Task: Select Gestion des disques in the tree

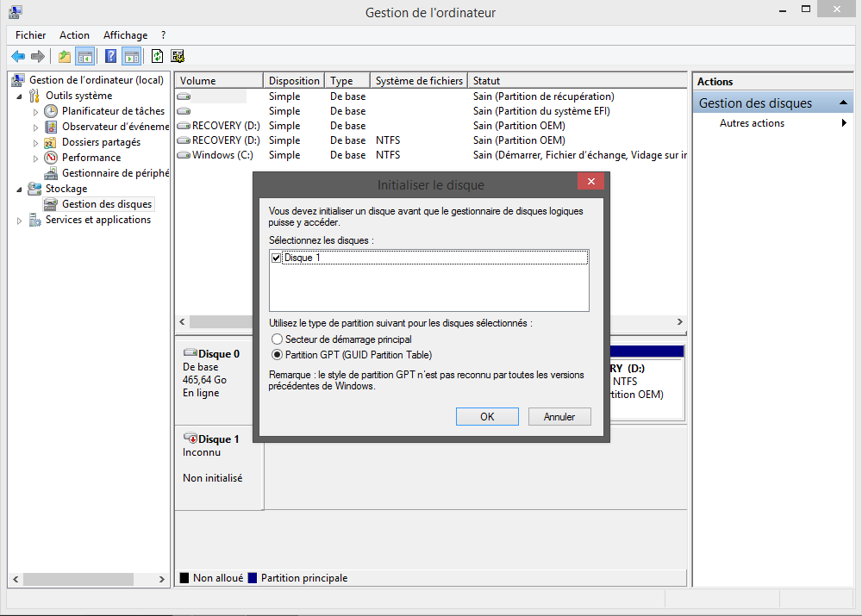Action: [107, 204]
